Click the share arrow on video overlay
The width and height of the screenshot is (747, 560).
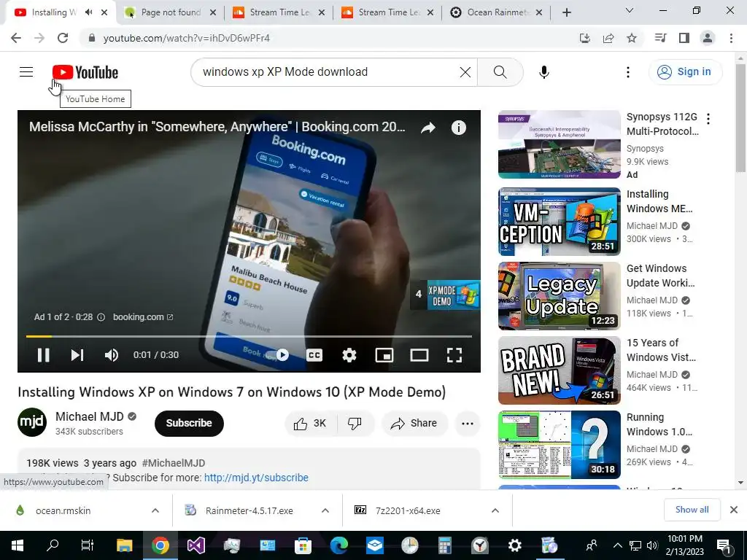[x=427, y=127]
